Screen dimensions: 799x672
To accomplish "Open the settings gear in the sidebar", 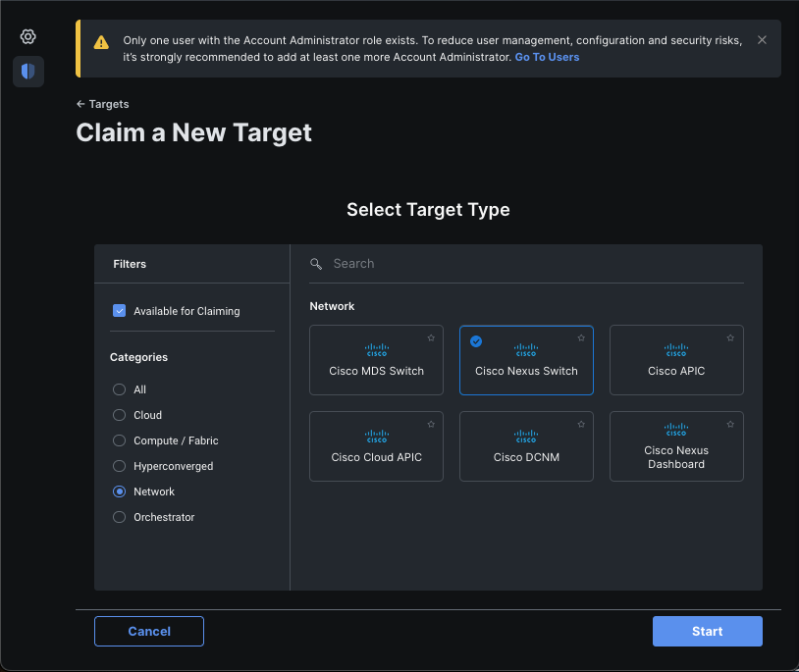I will (x=28, y=36).
